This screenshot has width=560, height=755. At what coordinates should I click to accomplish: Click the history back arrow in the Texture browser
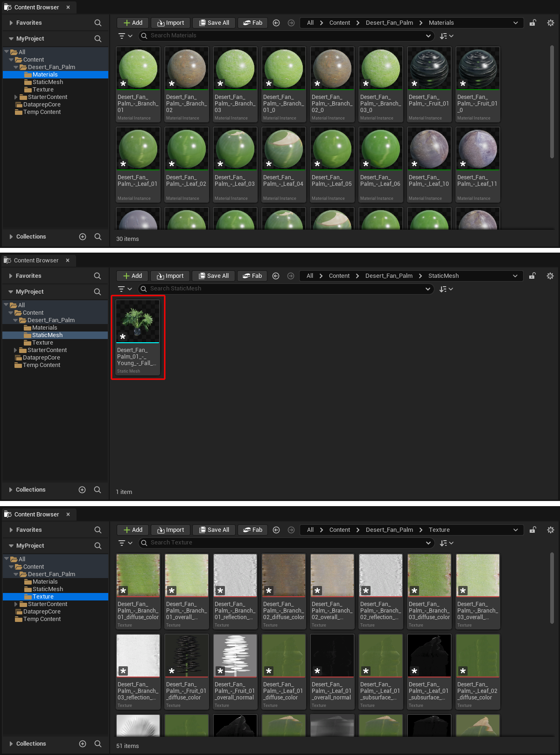(276, 530)
